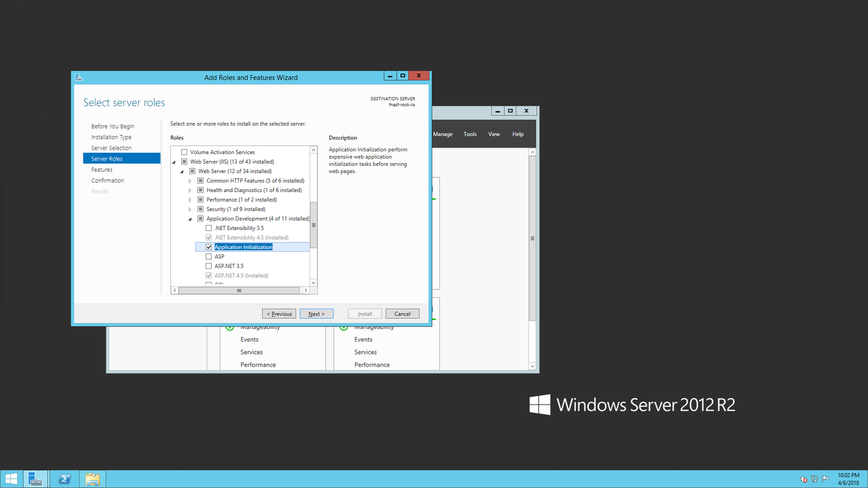Click roles list horizontal scroll right arrow

point(306,291)
